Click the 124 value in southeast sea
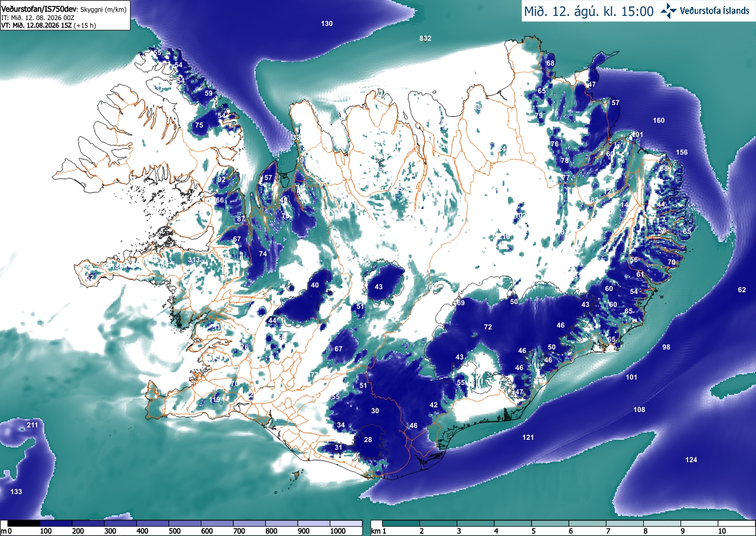 [x=691, y=460]
